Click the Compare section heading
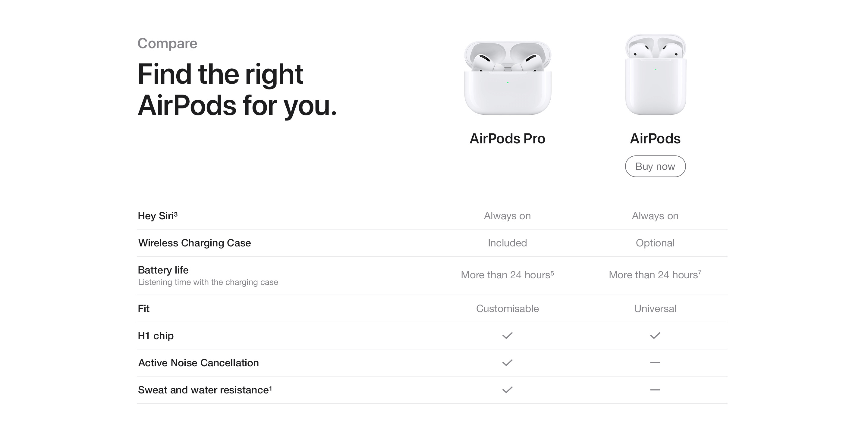This screenshot has height=441, width=868. [x=167, y=43]
